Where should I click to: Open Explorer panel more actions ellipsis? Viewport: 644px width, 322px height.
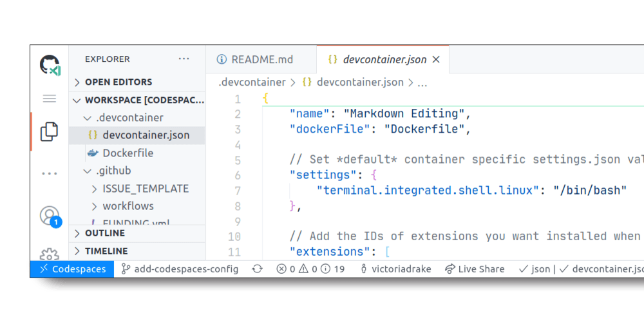tap(184, 59)
